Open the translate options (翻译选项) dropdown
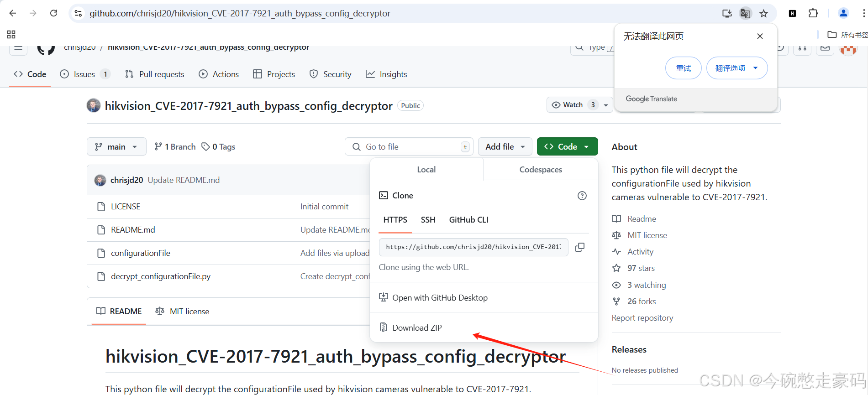The image size is (868, 395). tap(737, 68)
